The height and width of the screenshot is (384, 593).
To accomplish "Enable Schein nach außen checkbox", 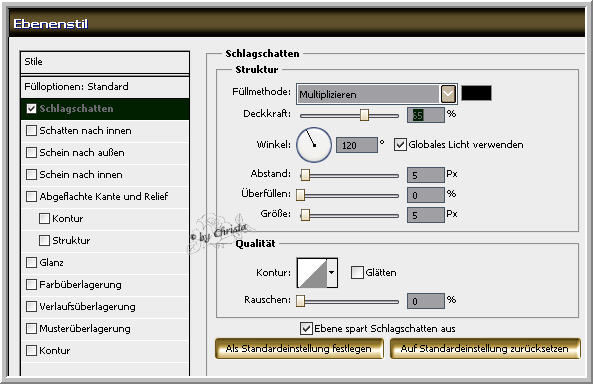I will (31, 153).
